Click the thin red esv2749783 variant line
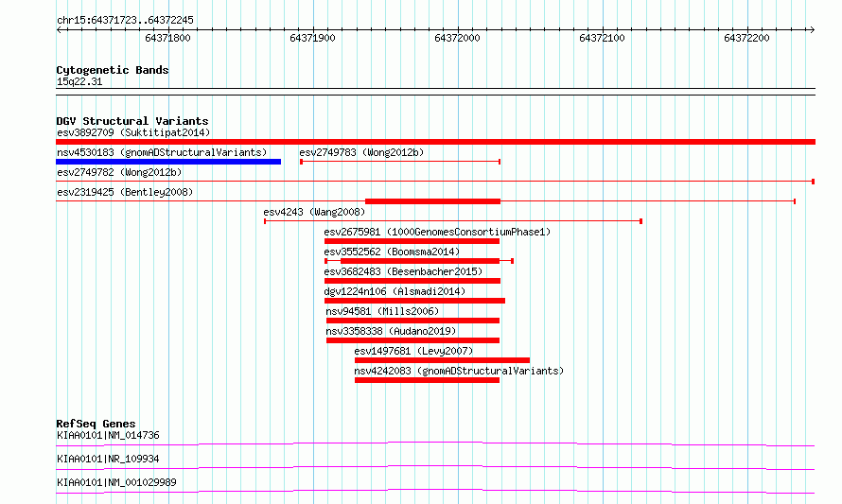842x504 pixels. click(400, 162)
